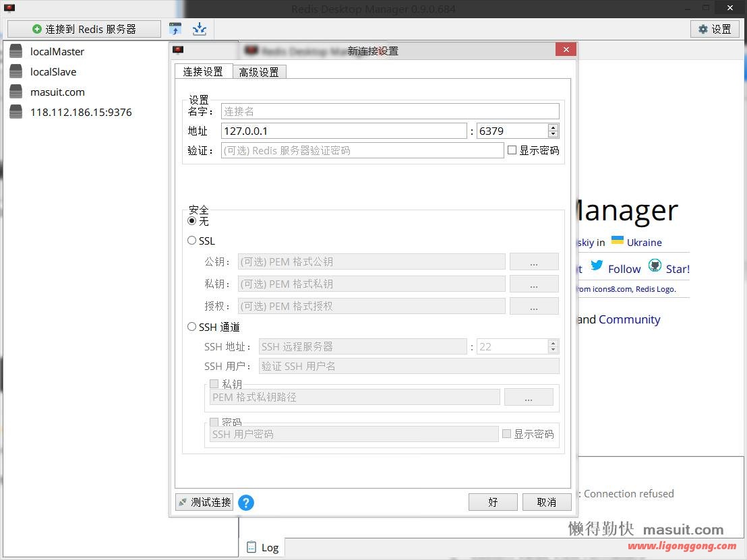747x560 pixels.
Task: Select masuit.com connection in tree
Action: coord(58,92)
